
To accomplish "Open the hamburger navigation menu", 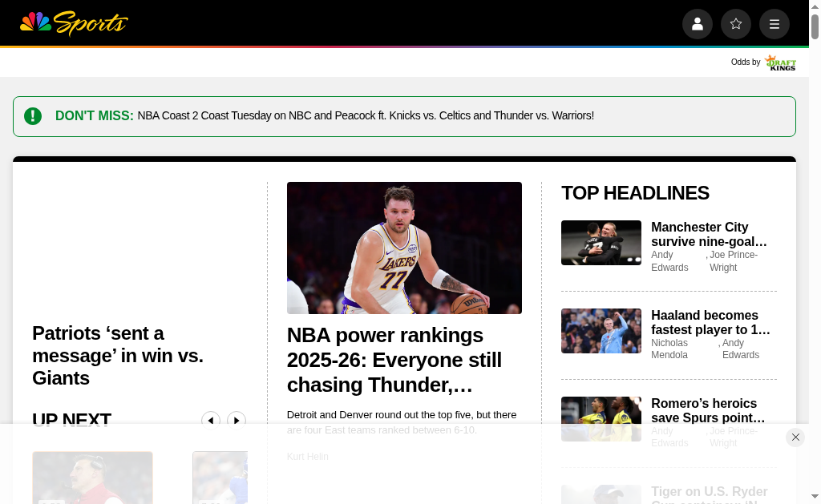I will [774, 24].
